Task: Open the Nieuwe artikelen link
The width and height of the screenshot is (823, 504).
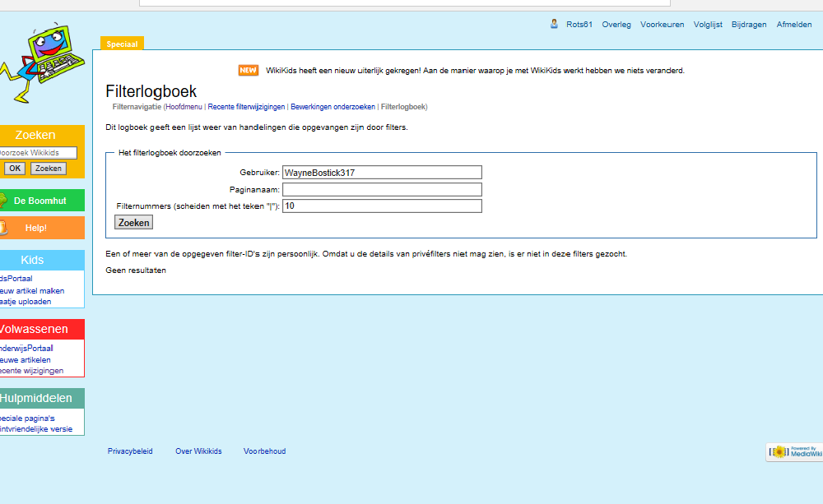Action: [26, 360]
